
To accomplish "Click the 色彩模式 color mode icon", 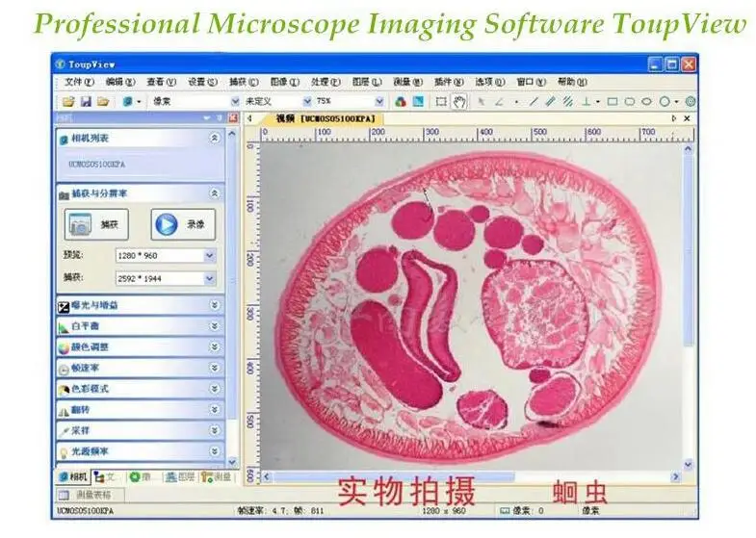I will point(64,390).
